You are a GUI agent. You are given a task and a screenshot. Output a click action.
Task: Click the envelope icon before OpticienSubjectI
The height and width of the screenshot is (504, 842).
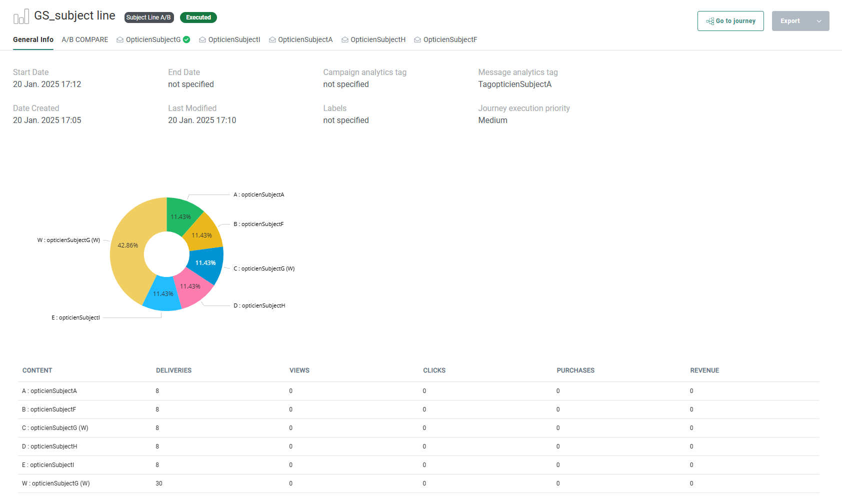[202, 40]
